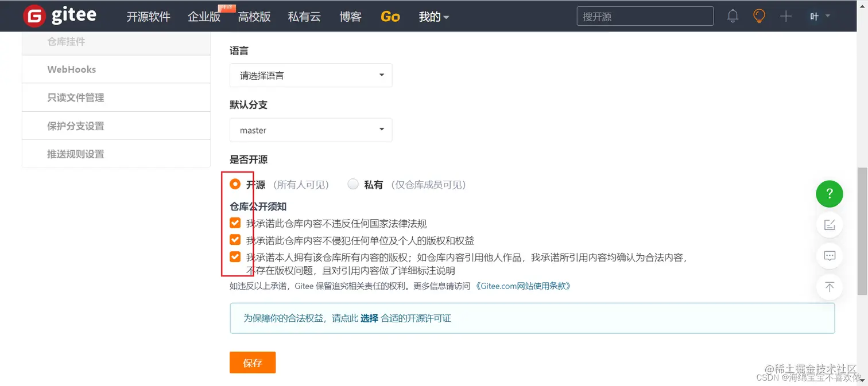This screenshot has width=868, height=386.
Task: Open the 叶 user avatar dropdown
Action: (x=820, y=16)
